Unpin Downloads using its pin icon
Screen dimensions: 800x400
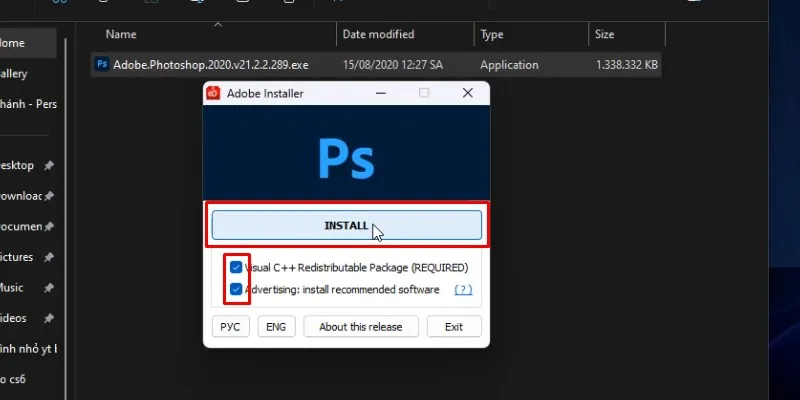(x=48, y=196)
